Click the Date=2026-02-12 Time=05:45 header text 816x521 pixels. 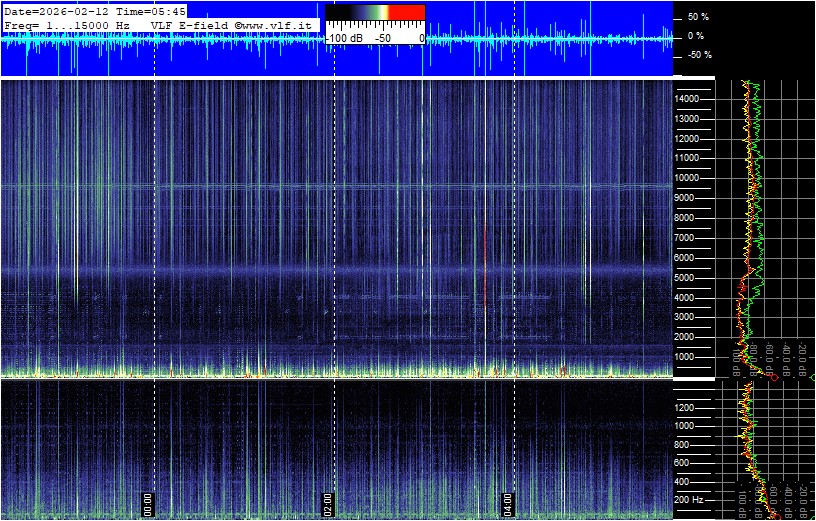click(x=95, y=10)
